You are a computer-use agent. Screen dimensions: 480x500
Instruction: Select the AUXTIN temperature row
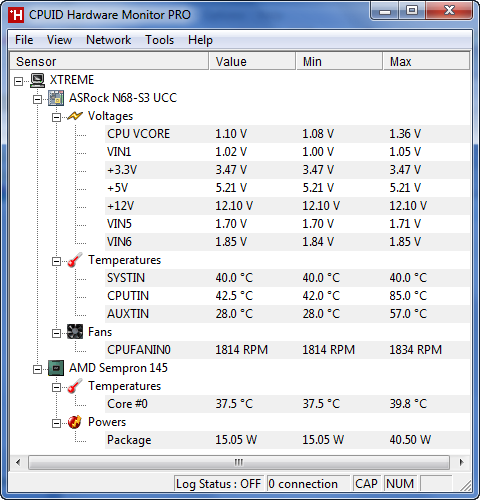[x=287, y=314]
